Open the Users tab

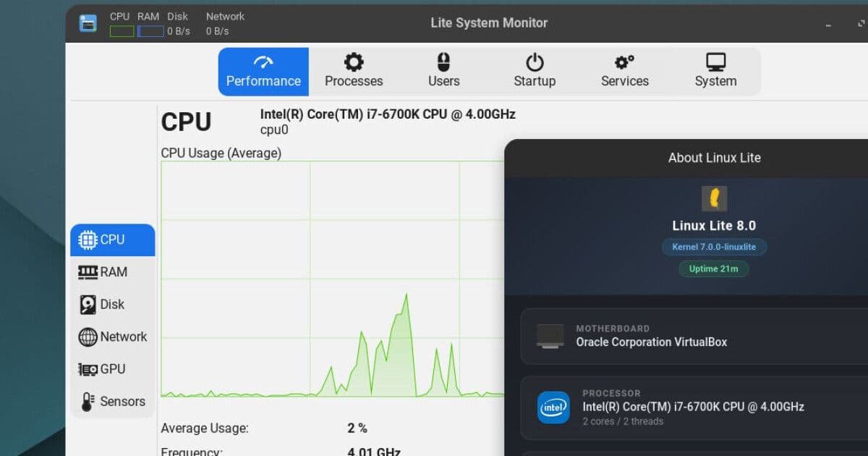tap(444, 72)
